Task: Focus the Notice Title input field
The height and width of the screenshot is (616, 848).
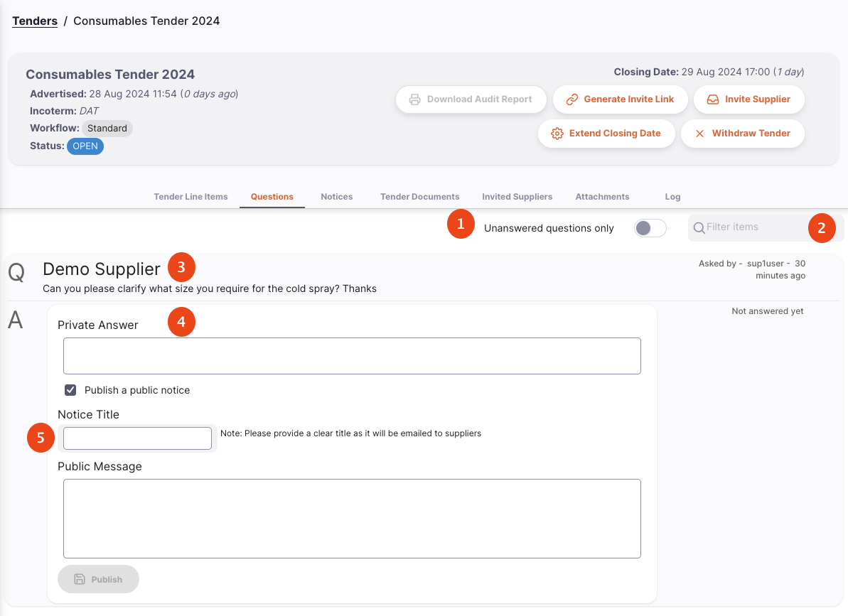Action: [x=137, y=438]
